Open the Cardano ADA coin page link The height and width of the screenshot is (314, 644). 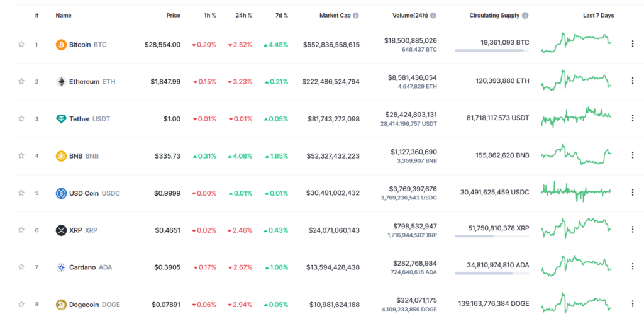point(84,267)
